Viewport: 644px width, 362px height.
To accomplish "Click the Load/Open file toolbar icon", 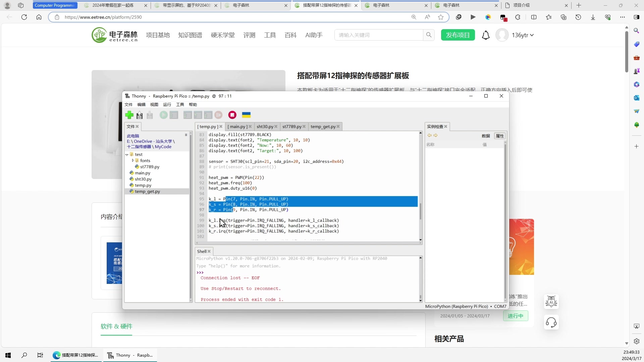I will tap(140, 115).
